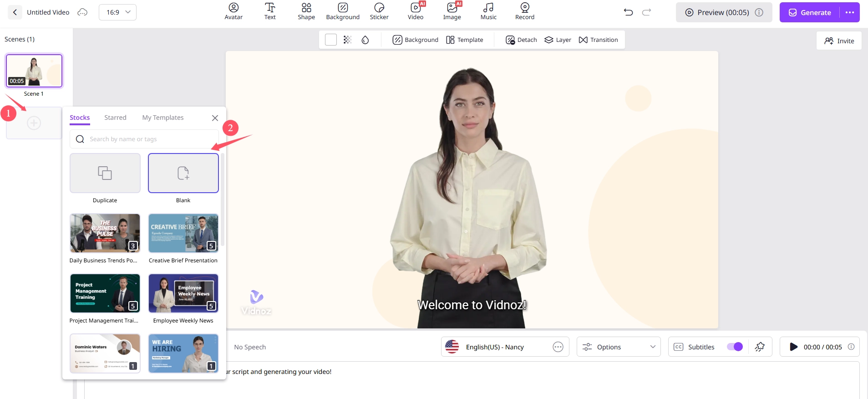The width and height of the screenshot is (868, 399).
Task: Click the info icon beside Preview
Action: coord(759,12)
